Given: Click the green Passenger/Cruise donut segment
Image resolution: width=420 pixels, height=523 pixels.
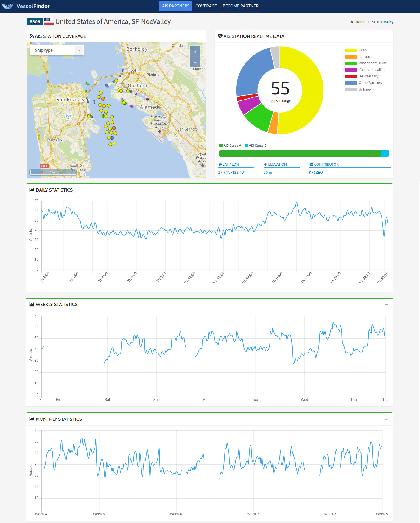Looking at the screenshot, I should click(x=259, y=119).
